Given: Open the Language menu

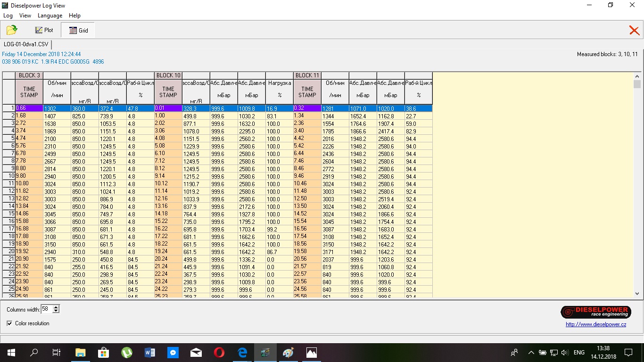Looking at the screenshot, I should pyautogui.click(x=50, y=16).
